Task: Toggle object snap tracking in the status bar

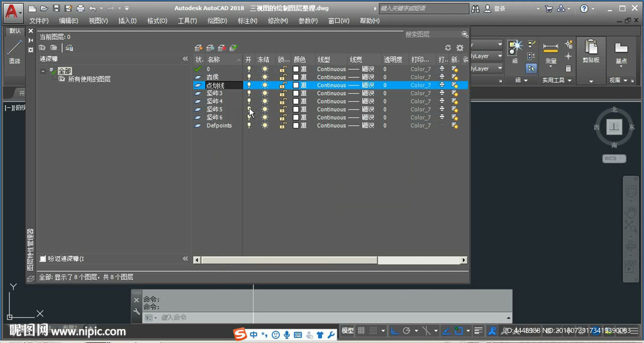Action: coord(447,330)
